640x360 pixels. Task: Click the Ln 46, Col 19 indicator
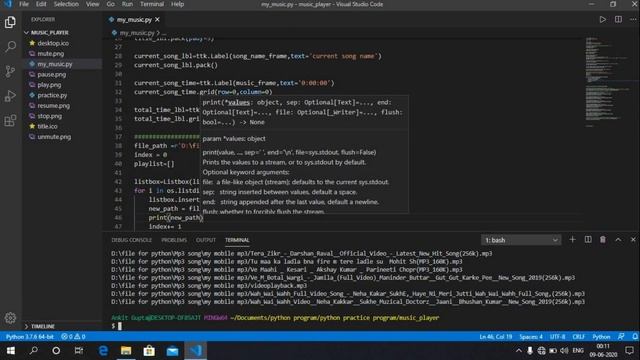click(x=496, y=337)
